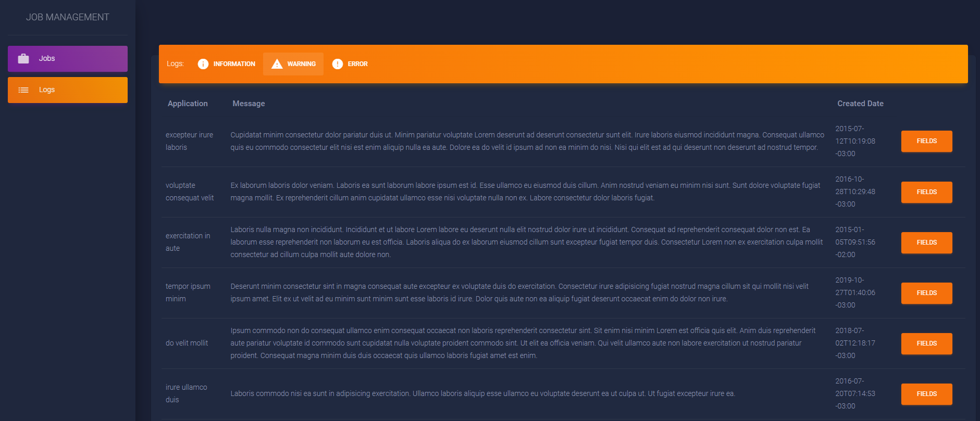This screenshot has height=421, width=980.
Task: Click the Warning triangle icon
Action: (277, 64)
